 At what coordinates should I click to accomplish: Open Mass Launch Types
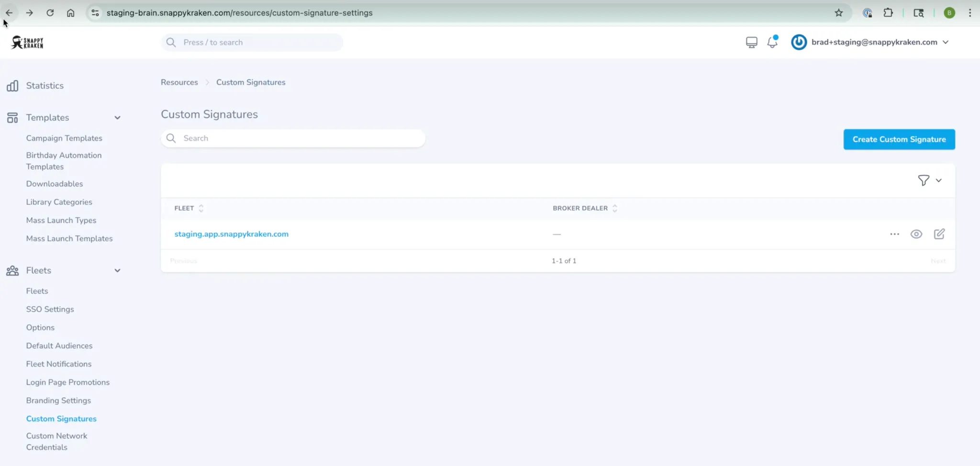point(61,220)
